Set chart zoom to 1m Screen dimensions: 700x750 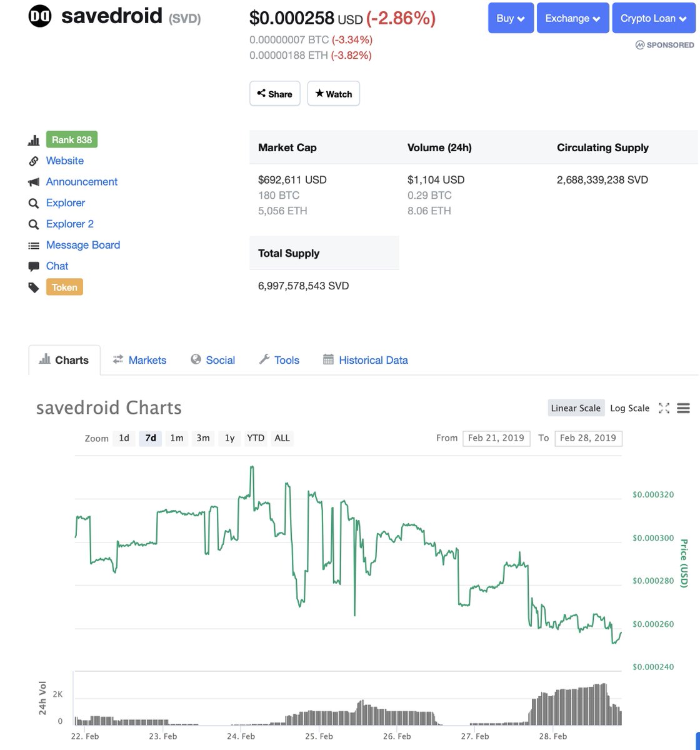tap(177, 438)
